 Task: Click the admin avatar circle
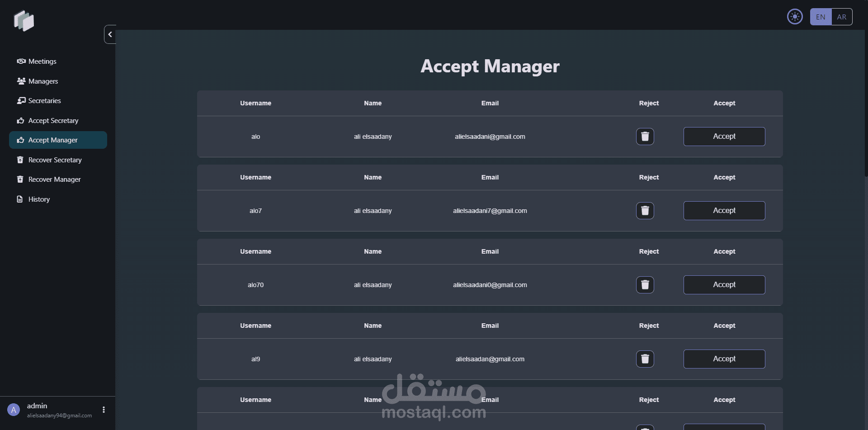[14, 410]
